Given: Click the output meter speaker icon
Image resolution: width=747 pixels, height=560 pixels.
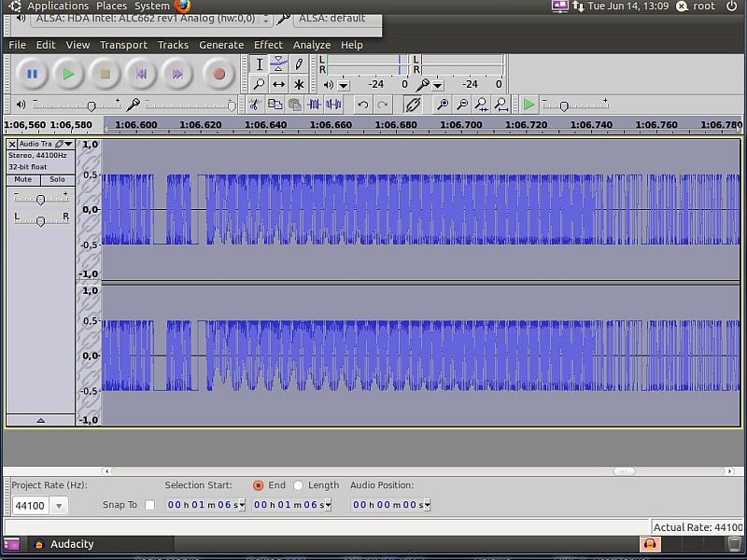Looking at the screenshot, I should click(x=329, y=85).
